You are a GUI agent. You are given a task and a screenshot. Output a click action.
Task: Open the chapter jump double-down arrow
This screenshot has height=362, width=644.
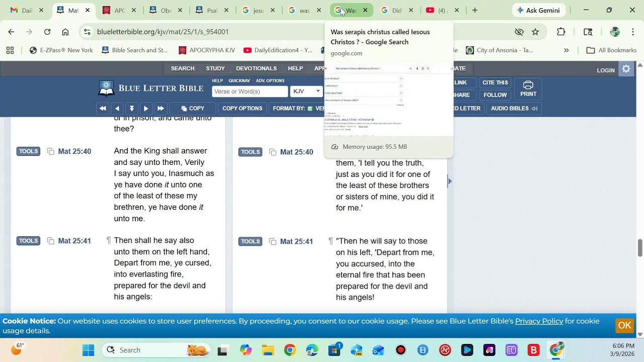coord(132,109)
